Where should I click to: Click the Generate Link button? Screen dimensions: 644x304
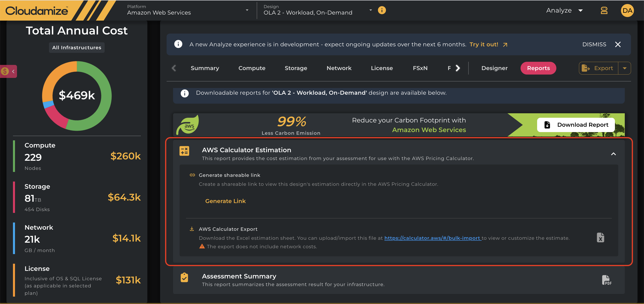point(225,201)
